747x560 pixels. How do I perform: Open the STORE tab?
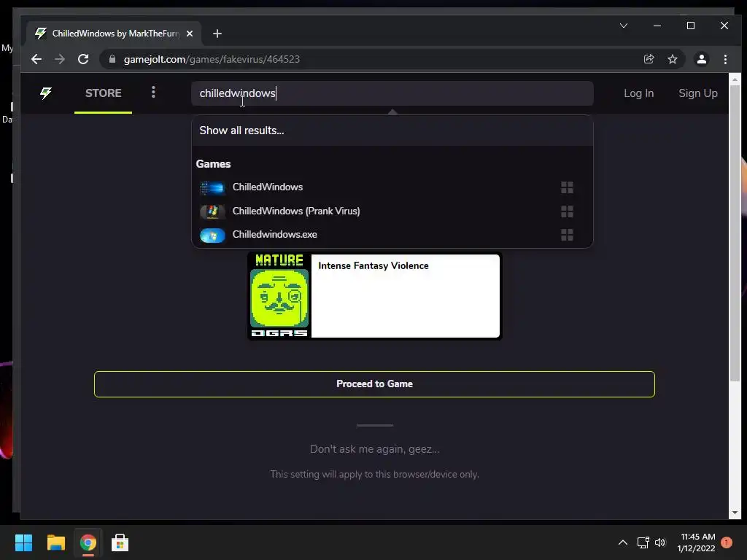click(104, 93)
